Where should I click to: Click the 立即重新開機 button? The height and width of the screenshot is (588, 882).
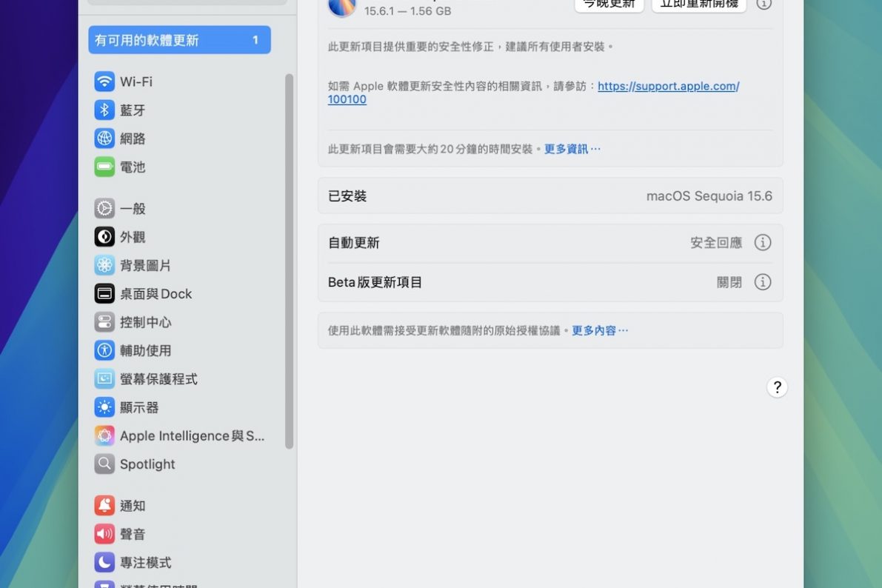698,4
